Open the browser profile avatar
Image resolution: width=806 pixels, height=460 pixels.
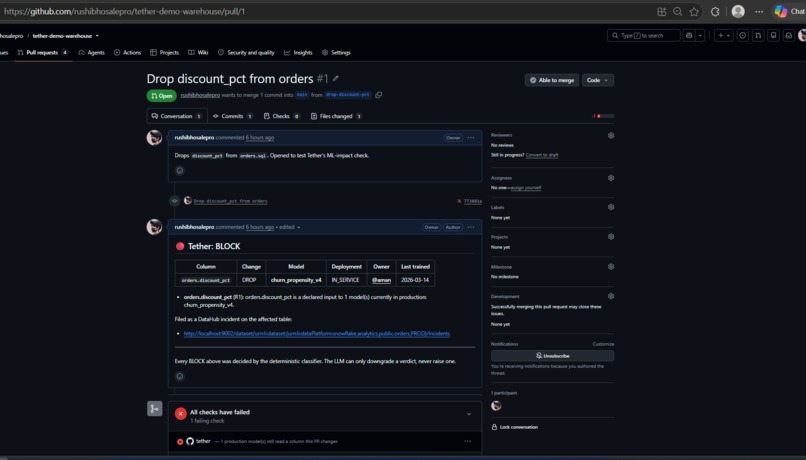738,11
